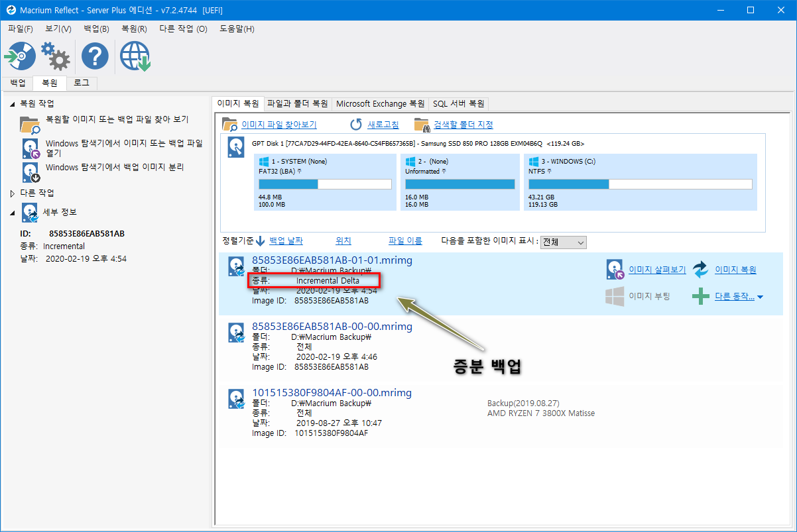Screen dimensions: 797x532
Task: Click the folder search icon under 복원 작업
Action: tap(31, 125)
